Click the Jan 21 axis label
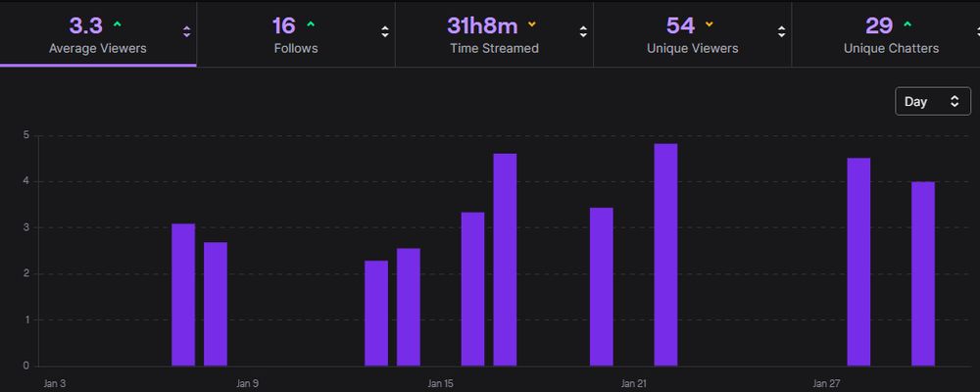Viewport: 980px width, 392px height. click(x=634, y=383)
